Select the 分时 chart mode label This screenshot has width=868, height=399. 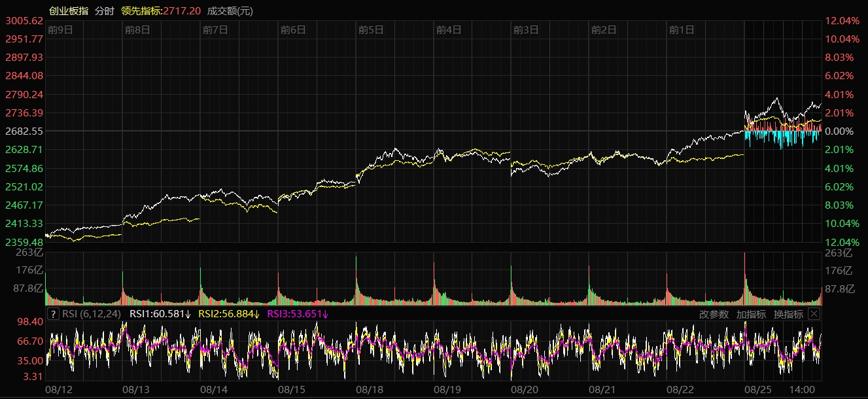104,11
